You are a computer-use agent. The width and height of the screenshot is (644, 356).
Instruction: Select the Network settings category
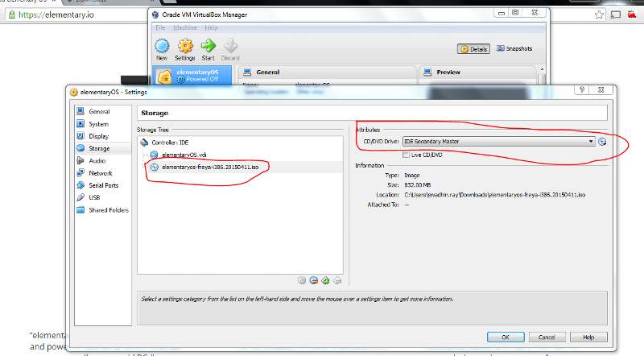pyautogui.click(x=103, y=173)
